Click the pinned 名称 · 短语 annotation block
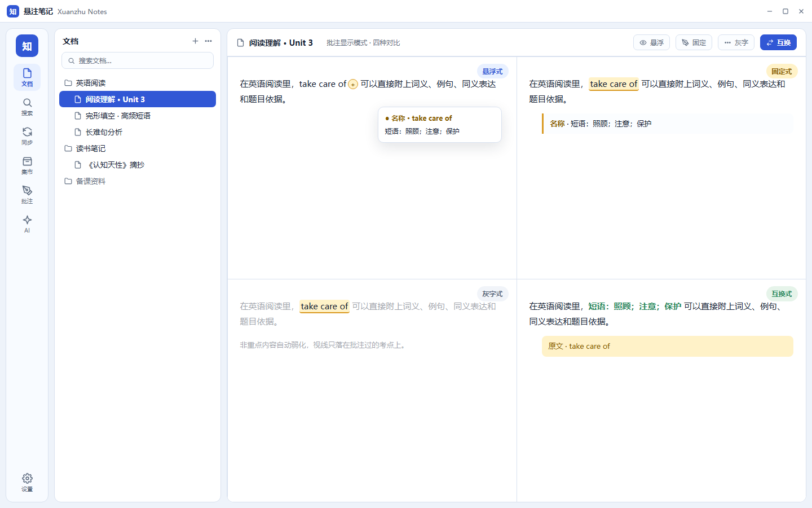This screenshot has width=812, height=508. (668, 124)
